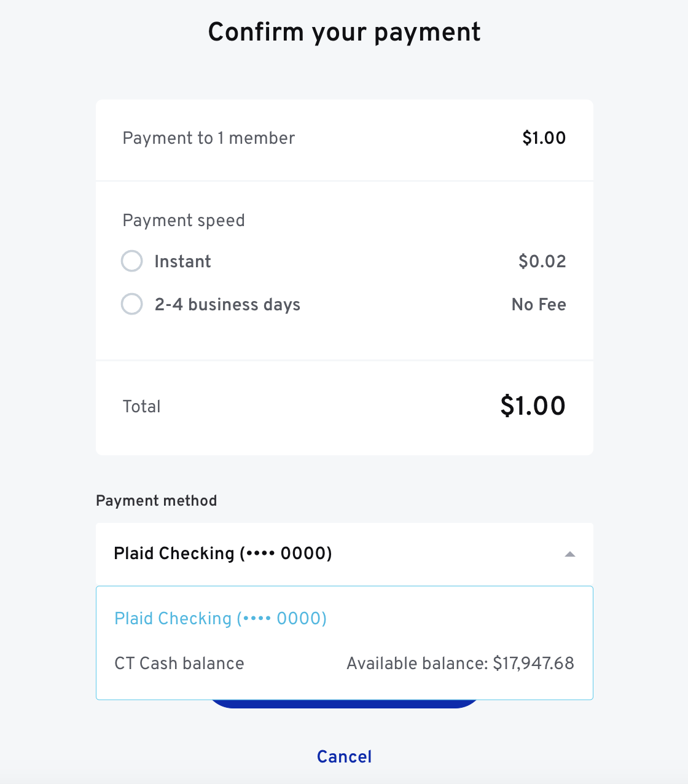Select the Instant payment speed radio button
The height and width of the screenshot is (784, 688).
132,261
